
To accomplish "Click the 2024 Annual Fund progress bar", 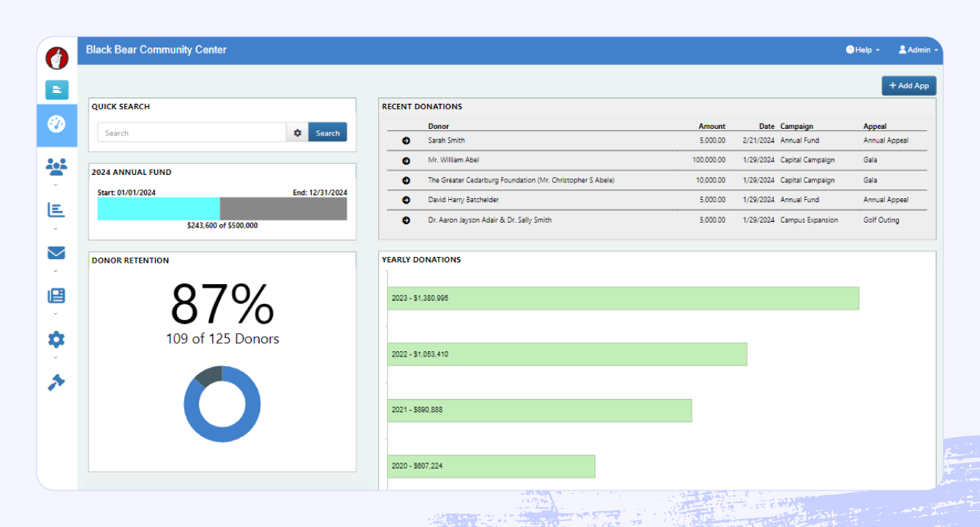I will pos(222,208).
